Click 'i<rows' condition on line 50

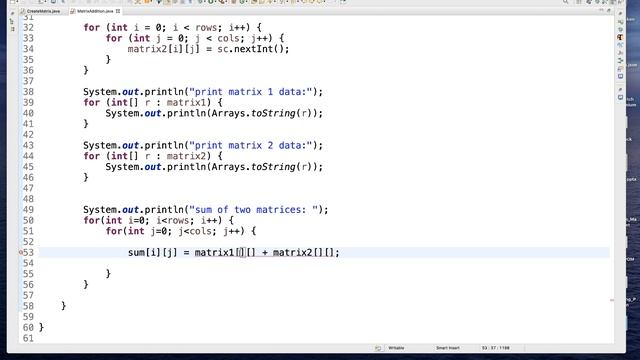(173, 220)
